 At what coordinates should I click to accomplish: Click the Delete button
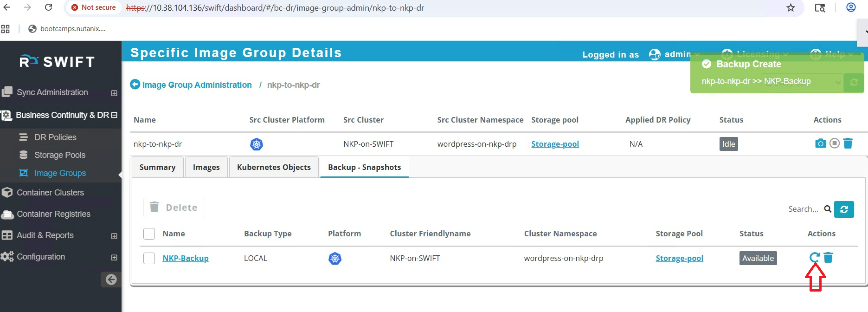(174, 208)
